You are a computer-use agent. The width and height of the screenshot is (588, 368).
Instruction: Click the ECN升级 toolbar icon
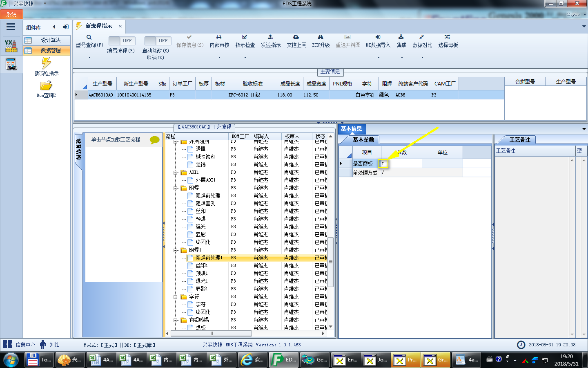pyautogui.click(x=321, y=37)
